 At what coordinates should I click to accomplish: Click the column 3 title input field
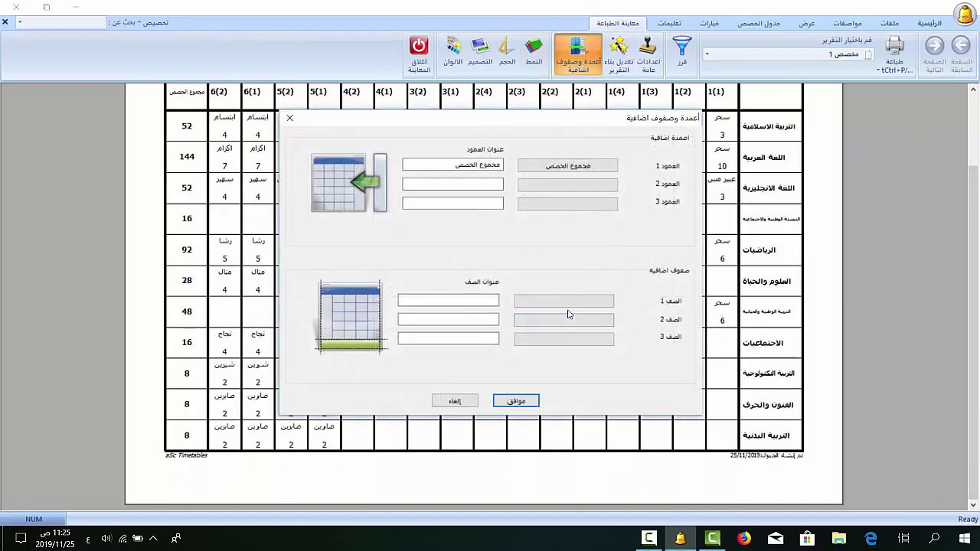pos(452,203)
